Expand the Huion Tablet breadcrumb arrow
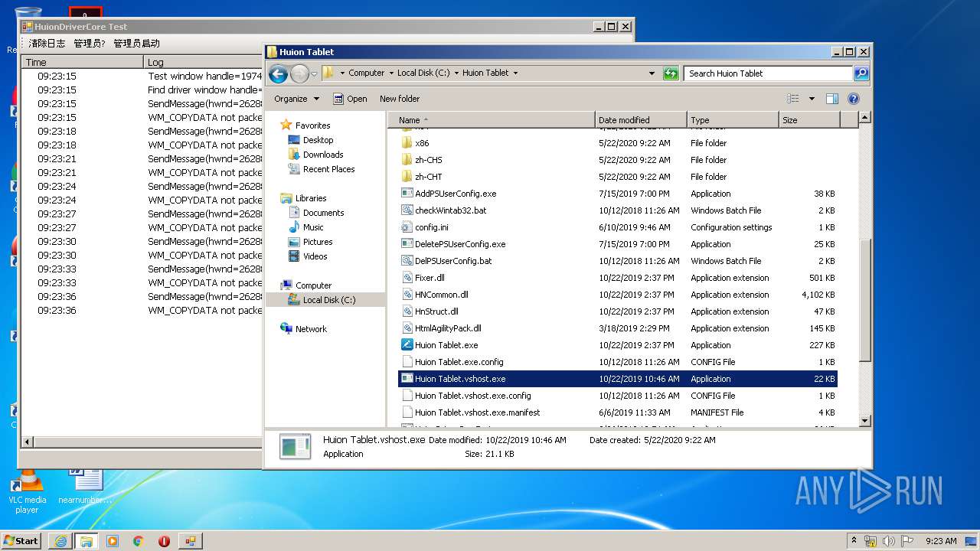 pyautogui.click(x=515, y=73)
